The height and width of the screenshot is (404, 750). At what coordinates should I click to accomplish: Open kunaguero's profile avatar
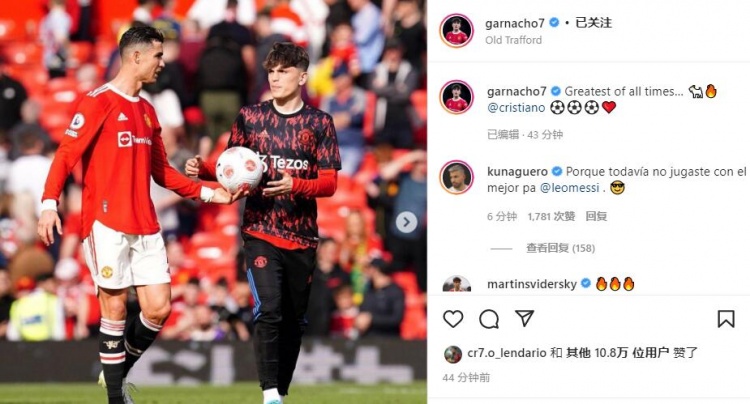click(x=457, y=177)
